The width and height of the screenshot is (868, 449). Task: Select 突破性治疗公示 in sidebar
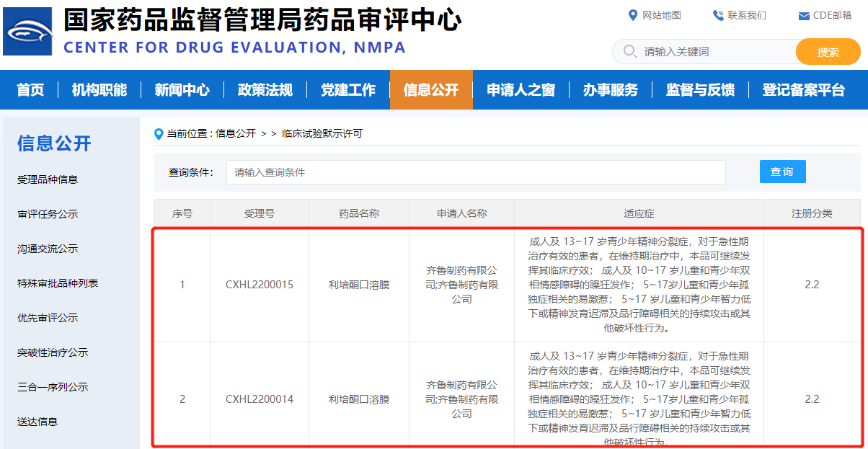[53, 352]
